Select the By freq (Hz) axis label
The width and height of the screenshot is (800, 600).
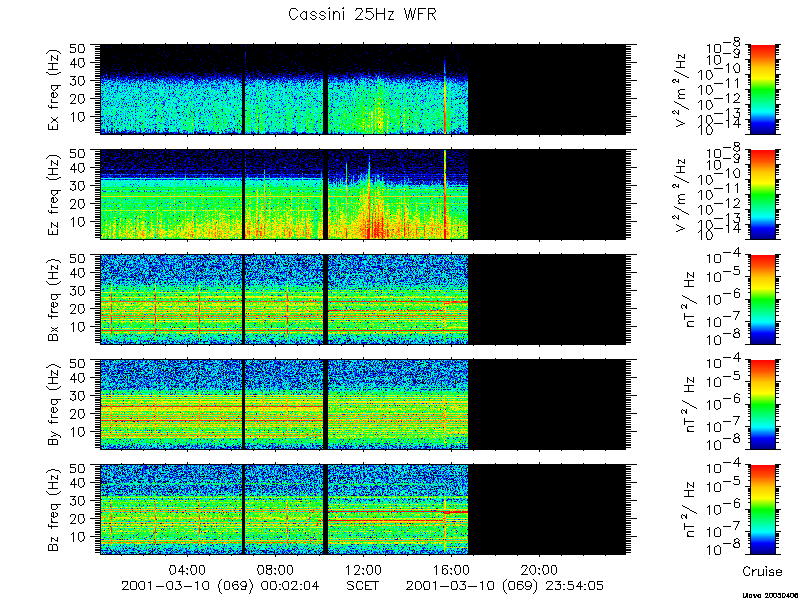(x=54, y=405)
